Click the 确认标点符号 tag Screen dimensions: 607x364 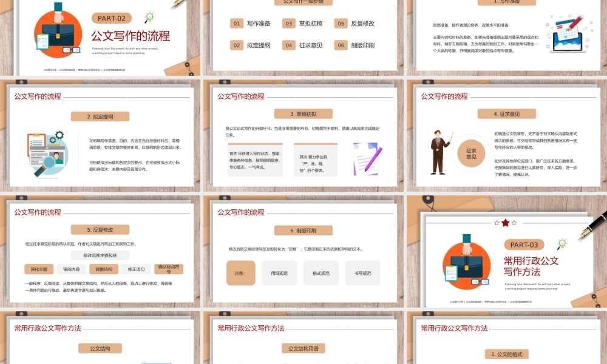click(x=169, y=269)
